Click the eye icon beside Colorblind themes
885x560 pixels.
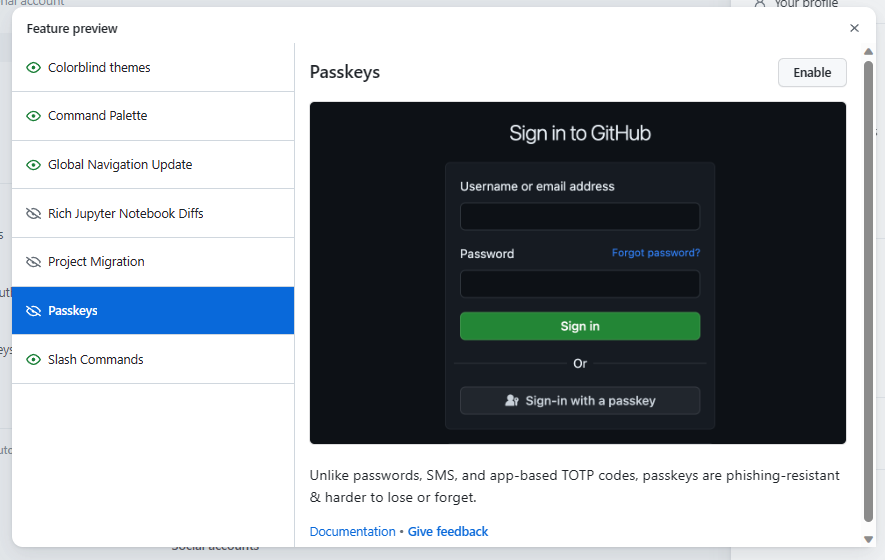click(33, 68)
